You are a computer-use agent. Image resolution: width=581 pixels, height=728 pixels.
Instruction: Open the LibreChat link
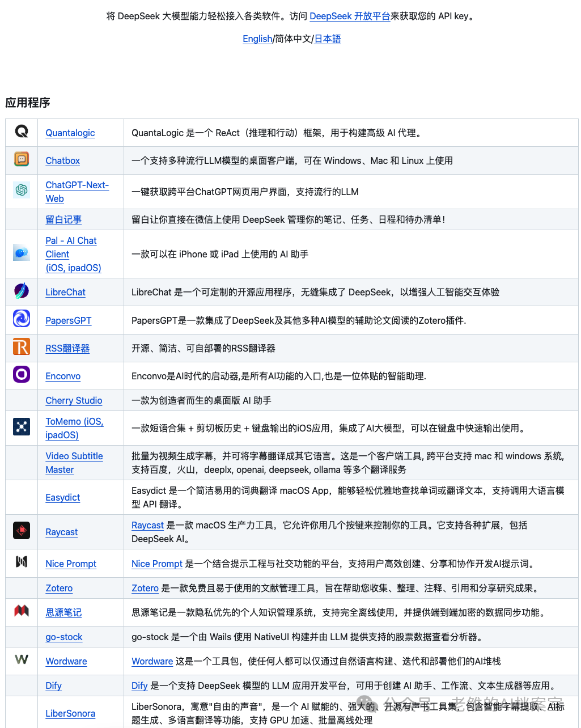(x=66, y=292)
